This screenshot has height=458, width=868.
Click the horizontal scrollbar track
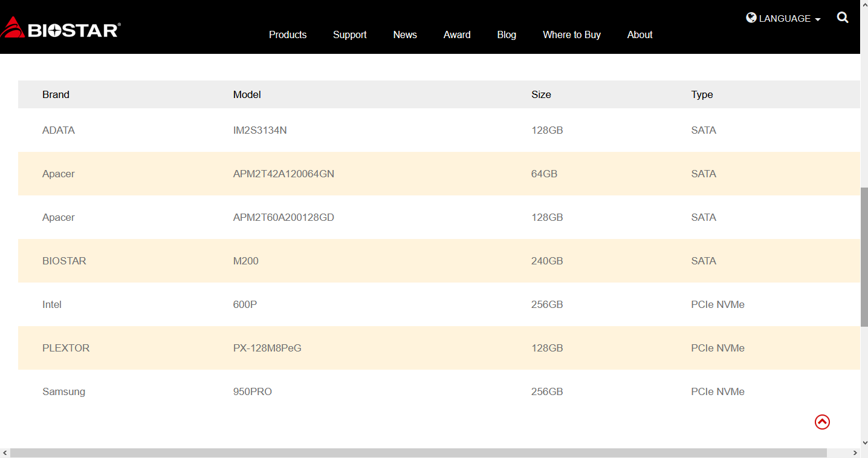(418, 453)
